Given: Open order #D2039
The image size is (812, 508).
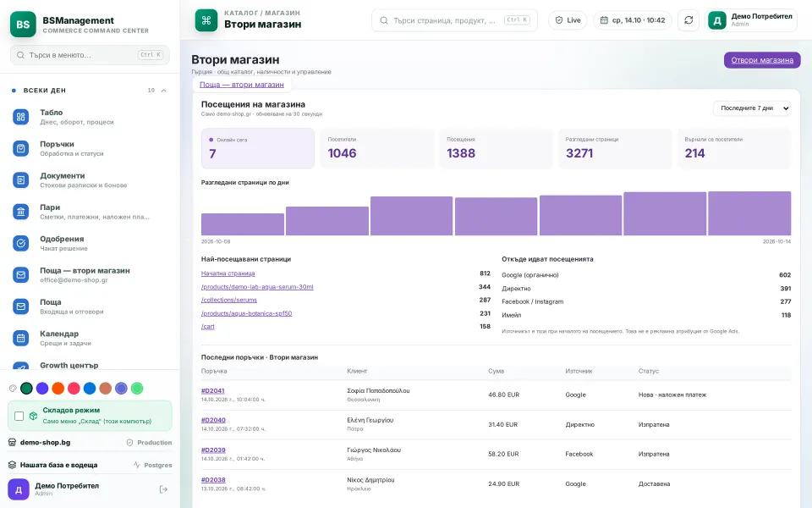Looking at the screenshot, I should [213, 450].
